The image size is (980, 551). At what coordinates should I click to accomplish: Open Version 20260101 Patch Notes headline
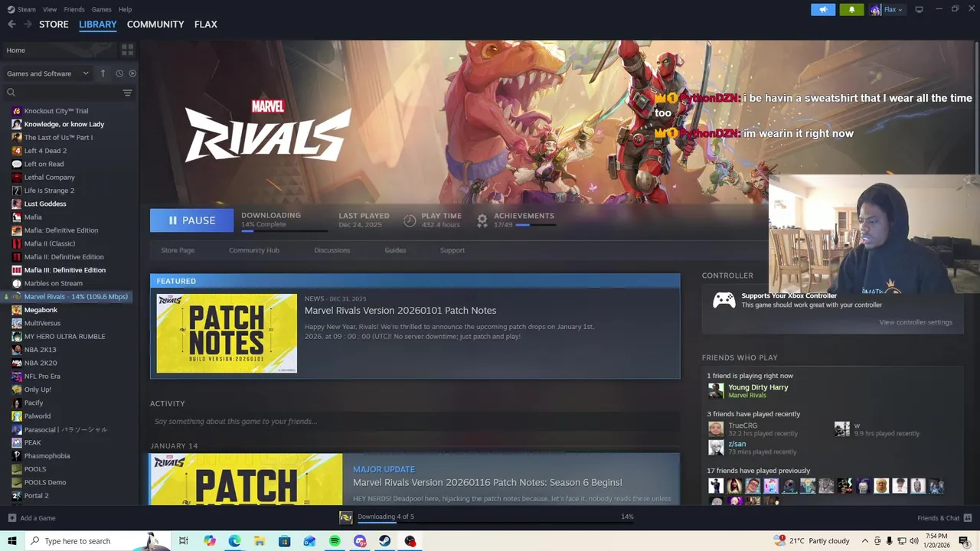(400, 310)
